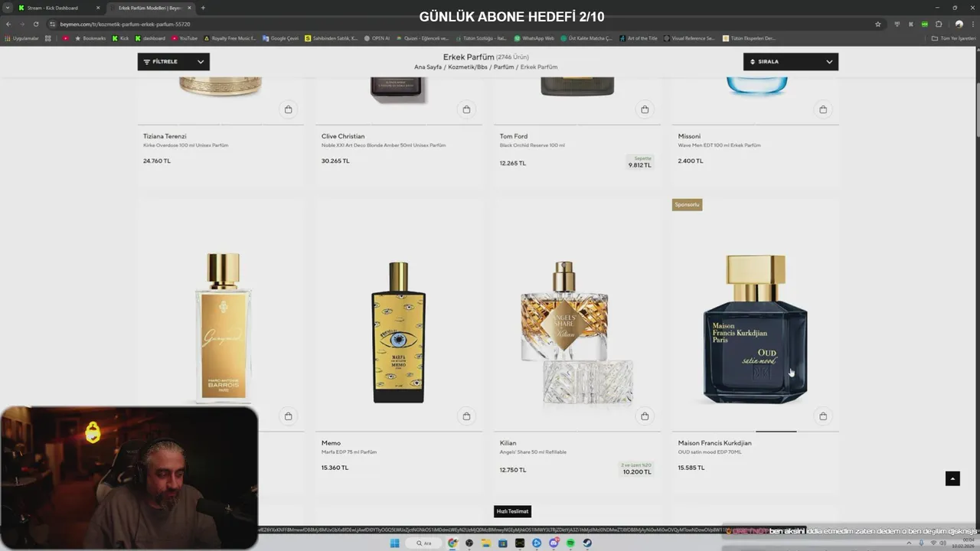Add Tom Ford Black Orchid to bag
The image size is (980, 551).
coord(645,109)
